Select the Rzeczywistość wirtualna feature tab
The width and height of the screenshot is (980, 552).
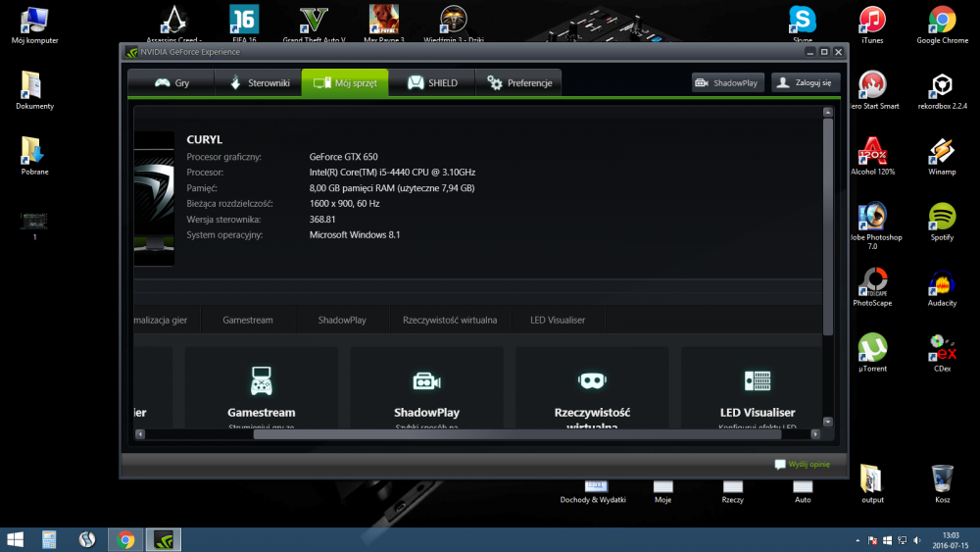coord(450,320)
